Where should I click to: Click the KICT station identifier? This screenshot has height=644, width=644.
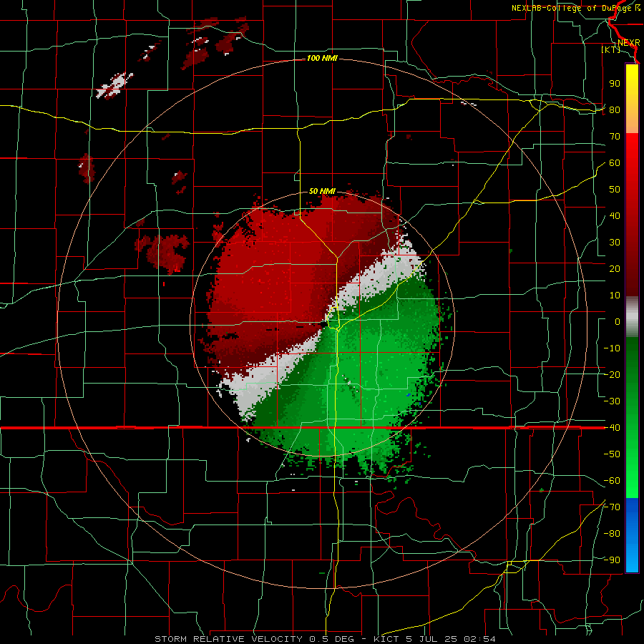pos(386,639)
